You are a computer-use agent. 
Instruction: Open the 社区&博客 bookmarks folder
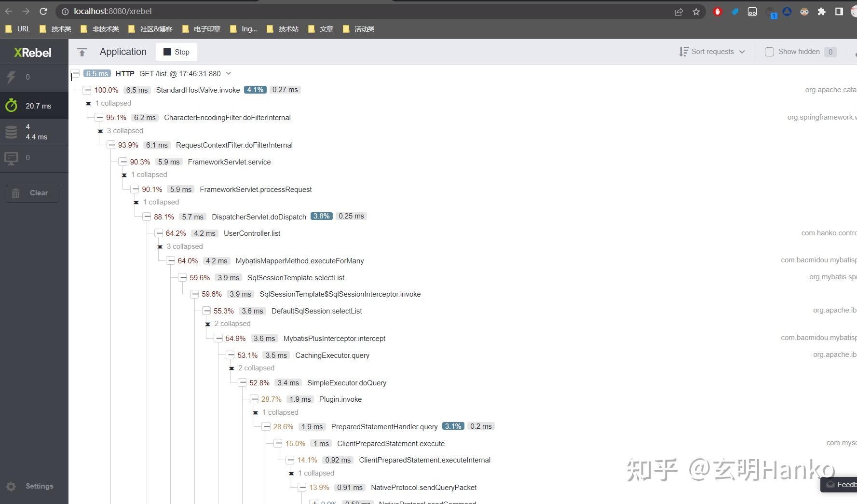click(150, 29)
